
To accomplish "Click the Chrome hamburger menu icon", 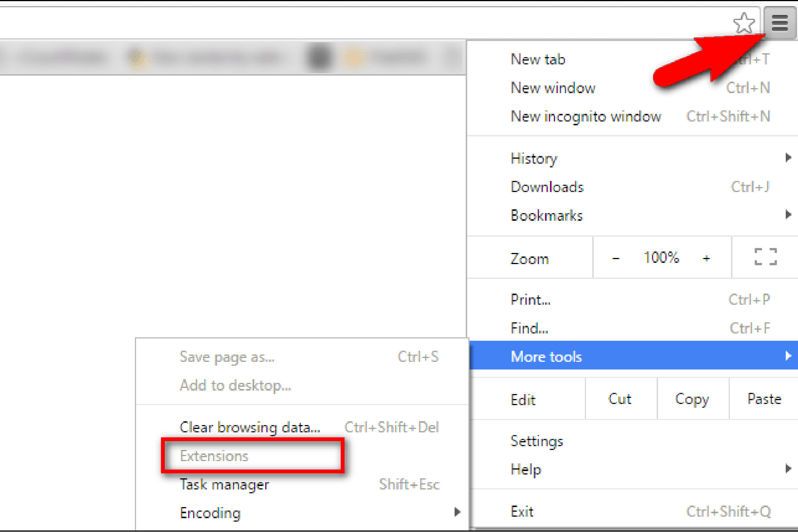I will point(779,23).
